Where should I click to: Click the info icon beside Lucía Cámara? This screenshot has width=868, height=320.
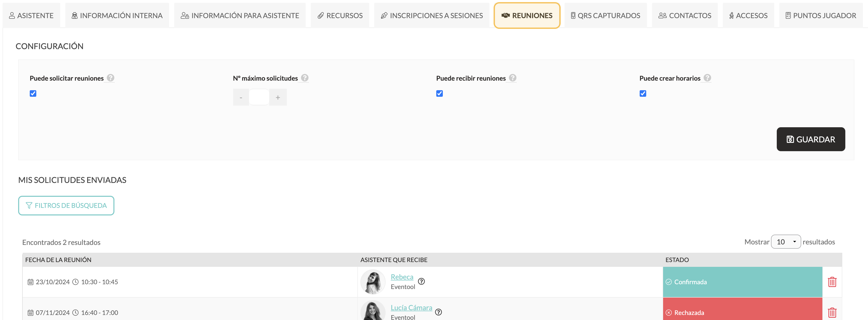pos(438,312)
